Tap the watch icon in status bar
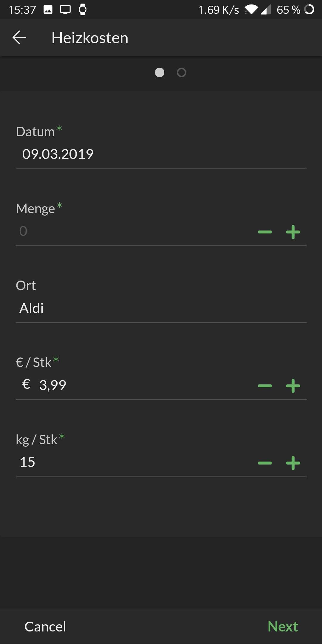The width and height of the screenshot is (322, 644). [83, 10]
